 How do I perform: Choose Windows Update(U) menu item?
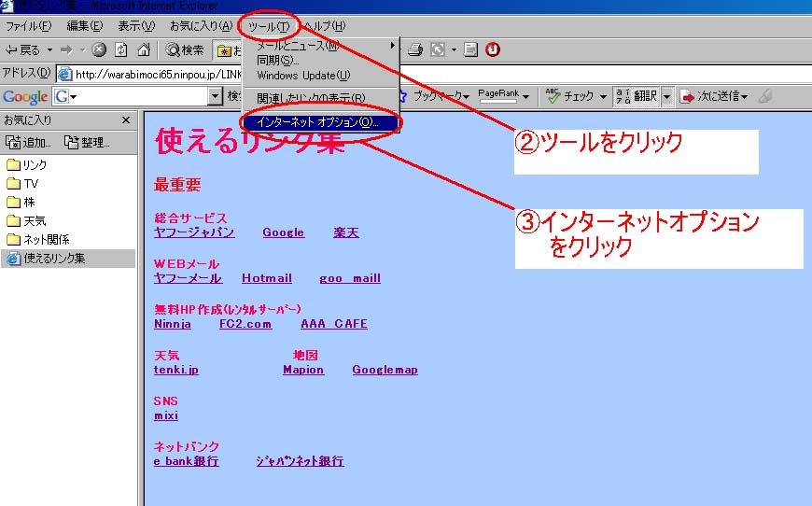pyautogui.click(x=320, y=76)
